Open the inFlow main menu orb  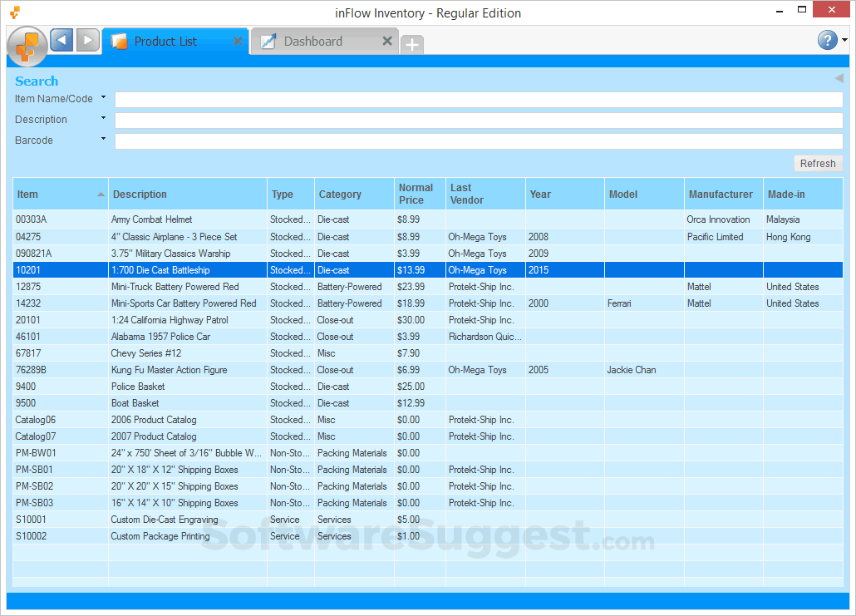[x=27, y=44]
